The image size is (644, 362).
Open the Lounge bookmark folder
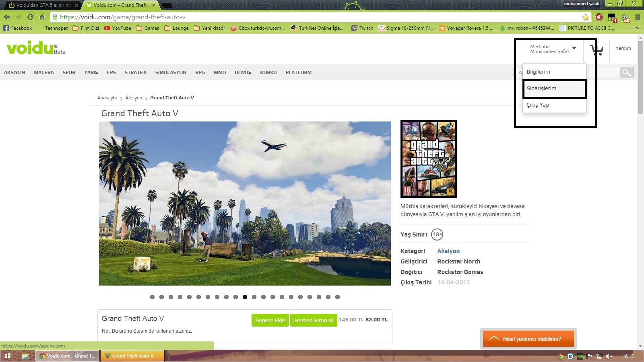pyautogui.click(x=176, y=28)
